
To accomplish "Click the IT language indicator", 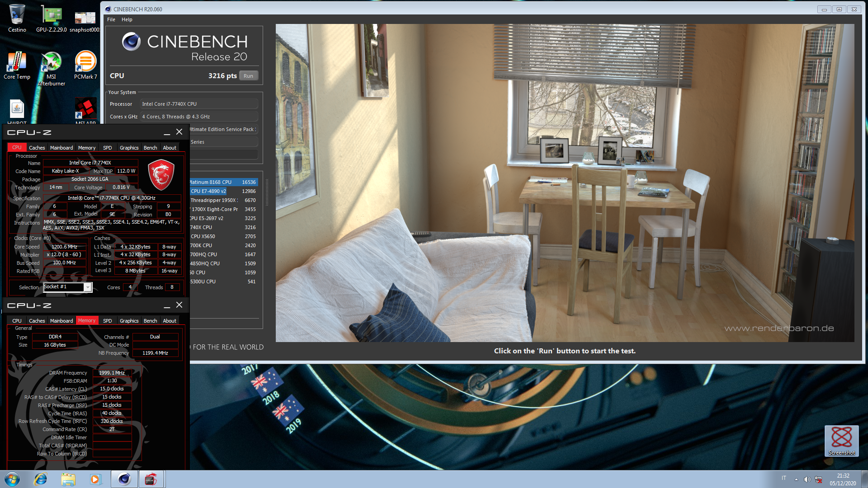I will tap(783, 478).
